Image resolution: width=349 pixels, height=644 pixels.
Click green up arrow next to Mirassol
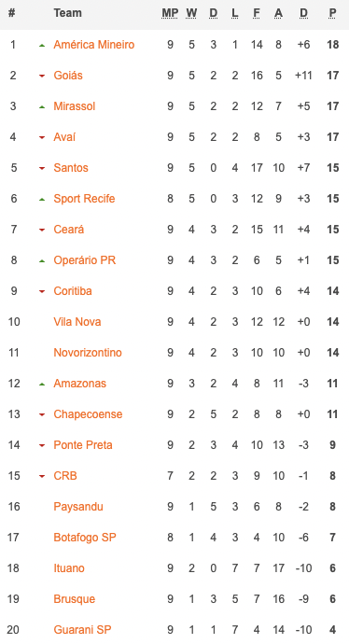coord(41,106)
